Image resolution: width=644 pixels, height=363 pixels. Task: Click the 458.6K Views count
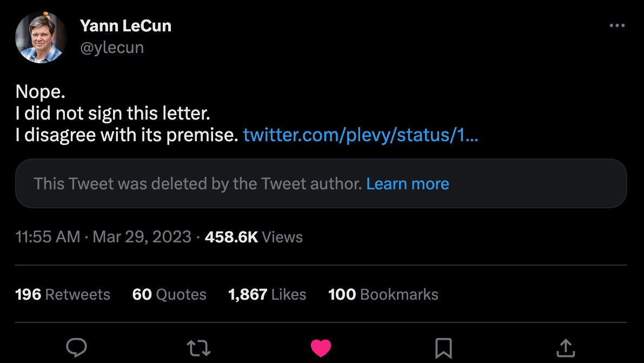tap(254, 237)
